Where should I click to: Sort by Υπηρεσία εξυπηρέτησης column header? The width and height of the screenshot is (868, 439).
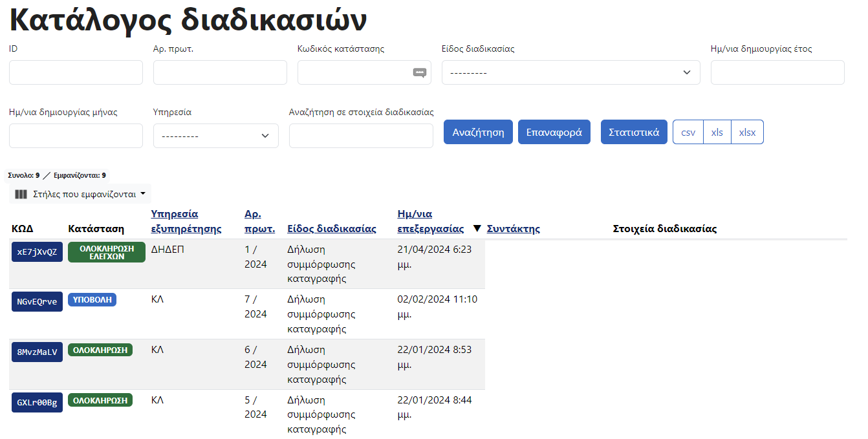click(186, 221)
